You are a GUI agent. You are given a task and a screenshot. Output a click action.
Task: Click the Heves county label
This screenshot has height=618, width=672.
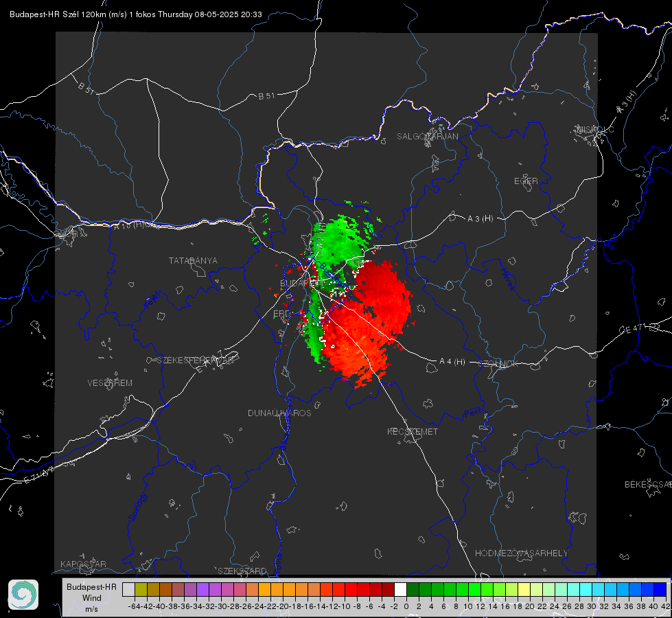[x=507, y=279]
